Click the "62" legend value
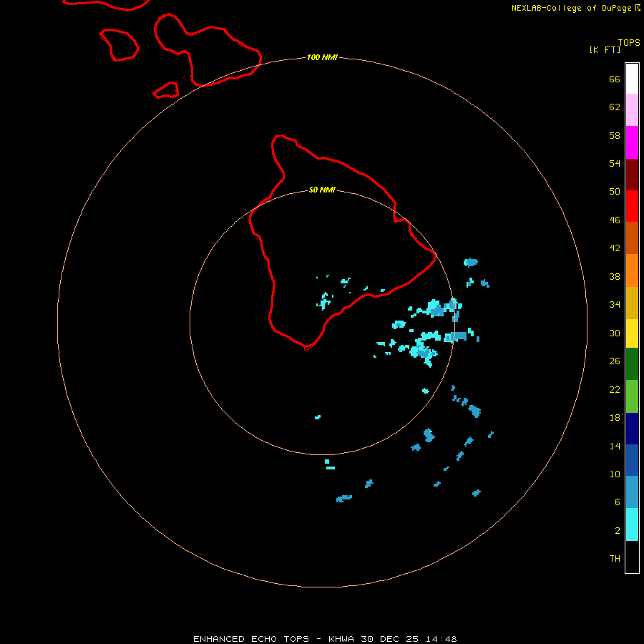Screen dimensions: 644x644 615,107
